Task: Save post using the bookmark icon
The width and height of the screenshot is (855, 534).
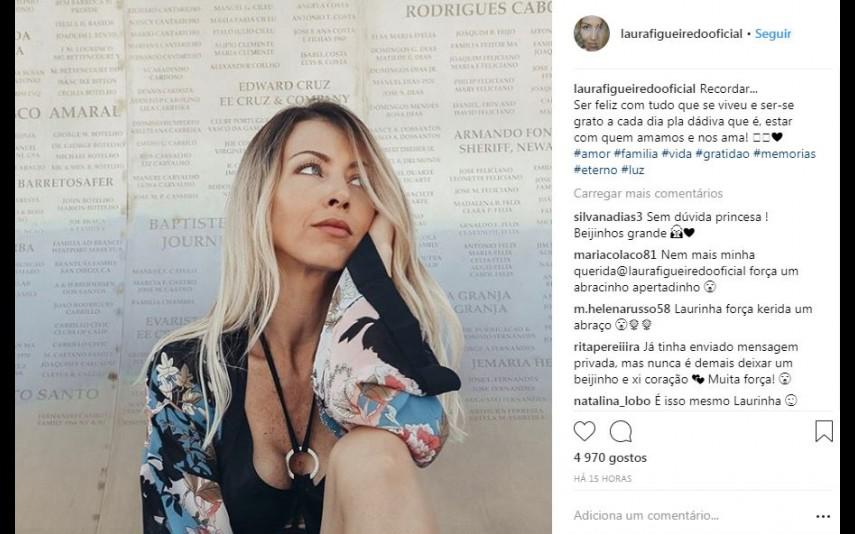Action: click(823, 431)
